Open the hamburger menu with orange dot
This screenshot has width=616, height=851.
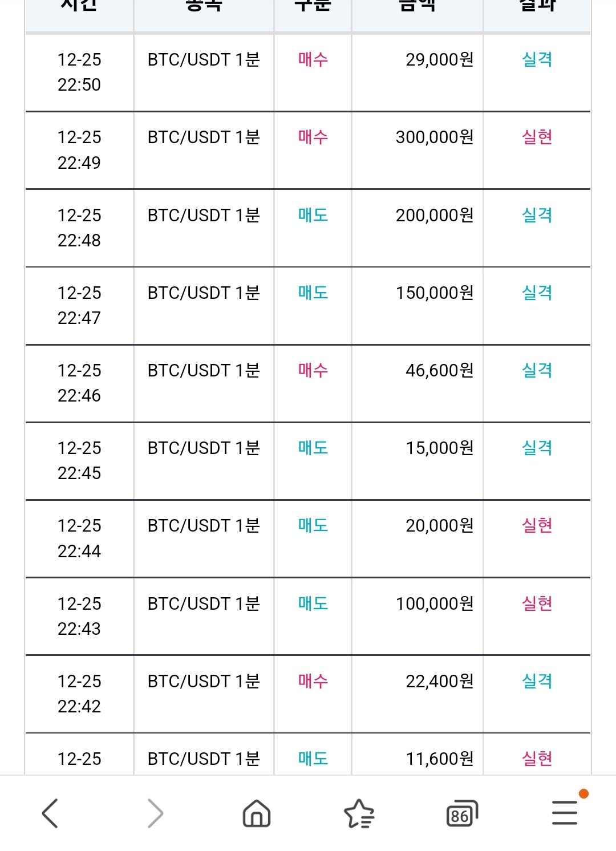(x=566, y=811)
